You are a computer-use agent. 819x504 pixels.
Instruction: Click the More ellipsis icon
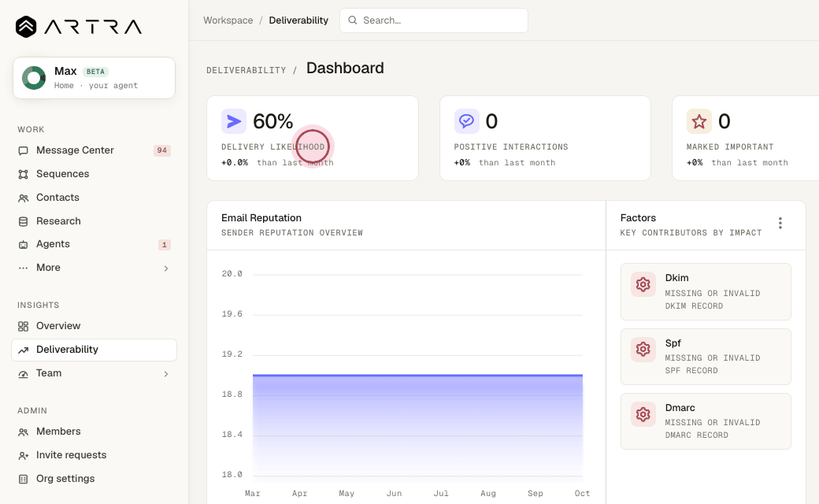(23, 268)
